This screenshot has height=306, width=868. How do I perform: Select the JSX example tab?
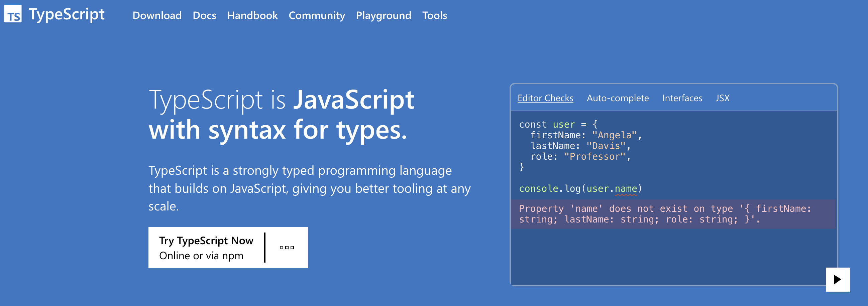(x=722, y=98)
